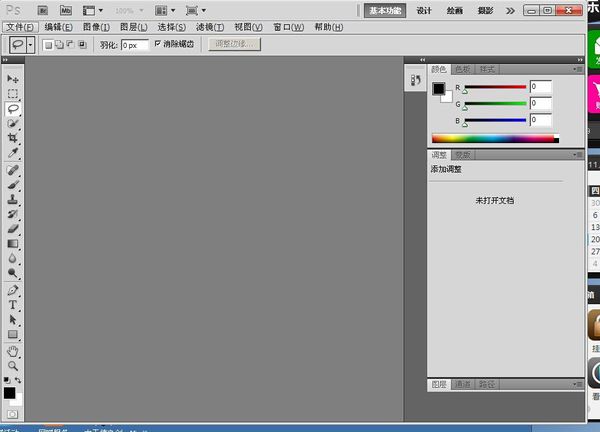Select the Zoom tool in toolbox
Image resolution: width=600 pixels, height=432 pixels.
point(13,366)
